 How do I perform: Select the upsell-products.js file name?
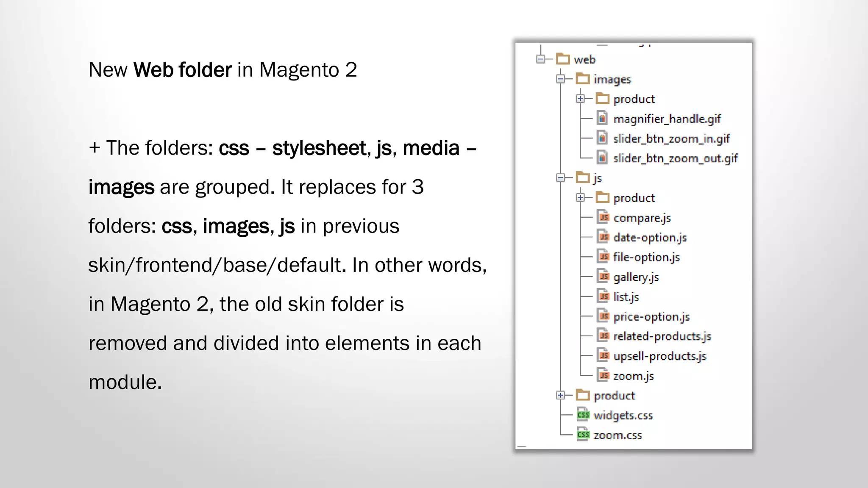[x=660, y=356]
